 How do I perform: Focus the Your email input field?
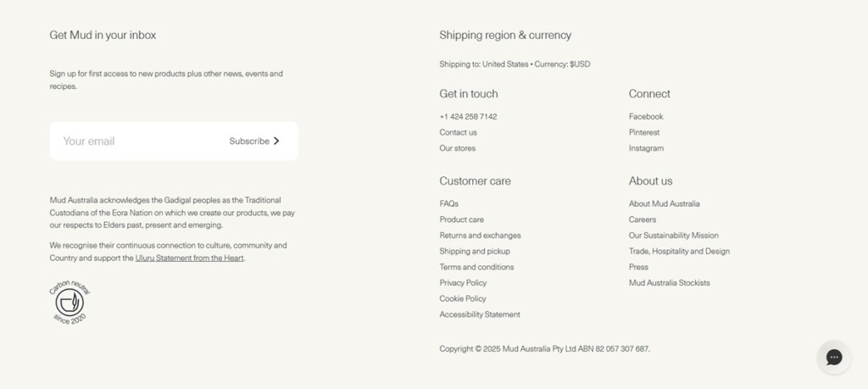138,141
